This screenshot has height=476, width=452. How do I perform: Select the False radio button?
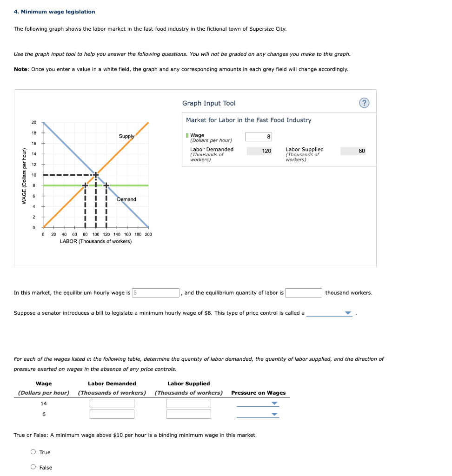coord(33,467)
